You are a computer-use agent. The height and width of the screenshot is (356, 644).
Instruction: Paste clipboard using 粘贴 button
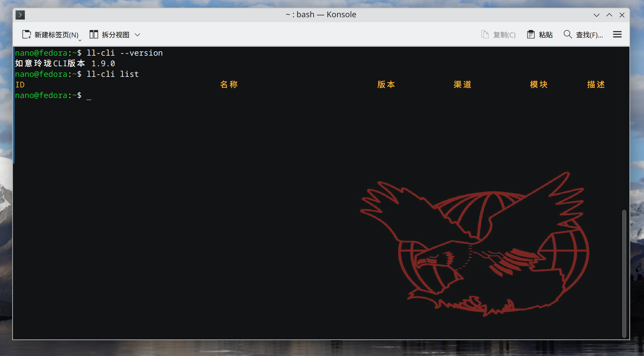[x=540, y=35]
